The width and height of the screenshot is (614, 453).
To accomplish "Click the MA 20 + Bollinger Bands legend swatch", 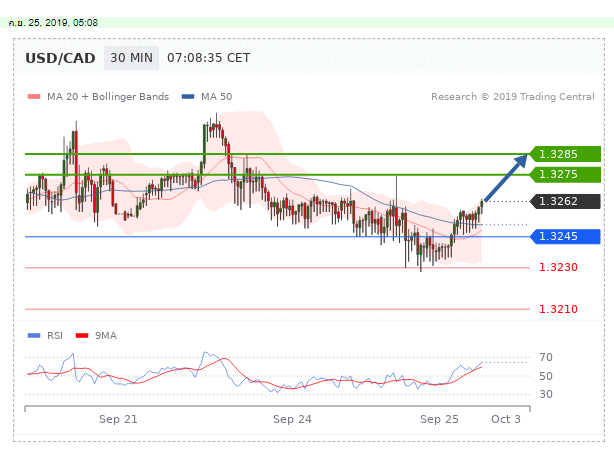I will [x=34, y=97].
